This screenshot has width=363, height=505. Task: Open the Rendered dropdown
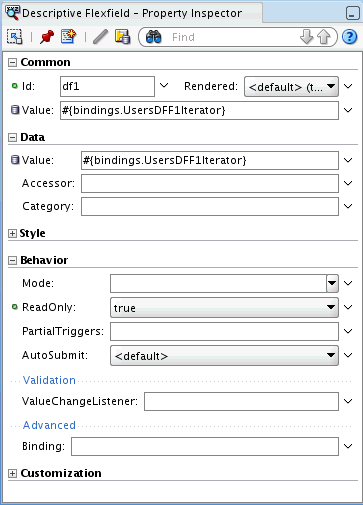coord(291,87)
